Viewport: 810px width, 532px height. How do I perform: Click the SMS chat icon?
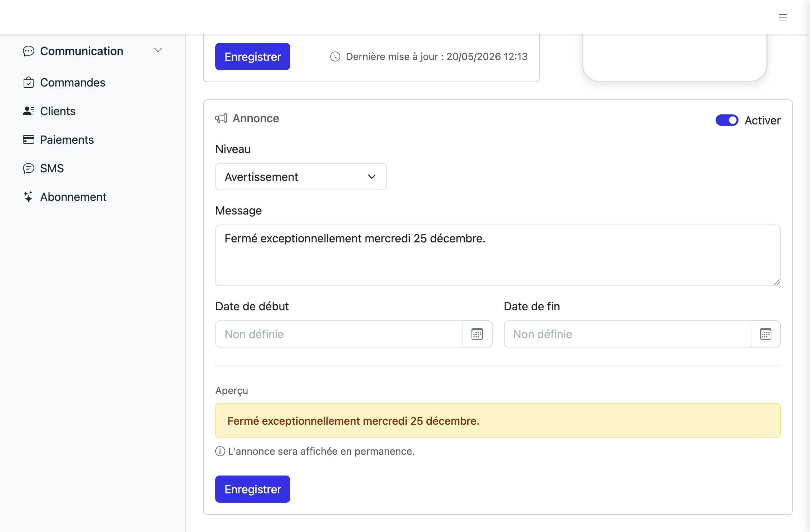[29, 168]
